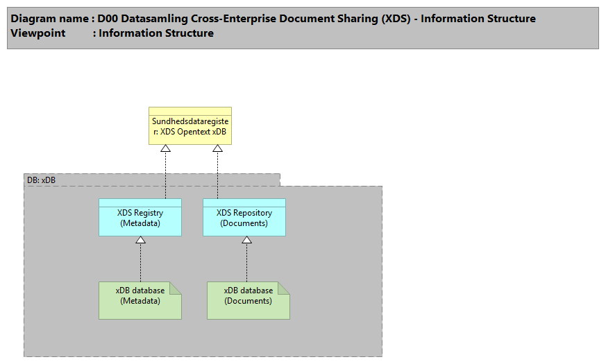The height and width of the screenshot is (364, 606).
Task: Select dashed connector below XDS Registry box
Action: click(140, 263)
